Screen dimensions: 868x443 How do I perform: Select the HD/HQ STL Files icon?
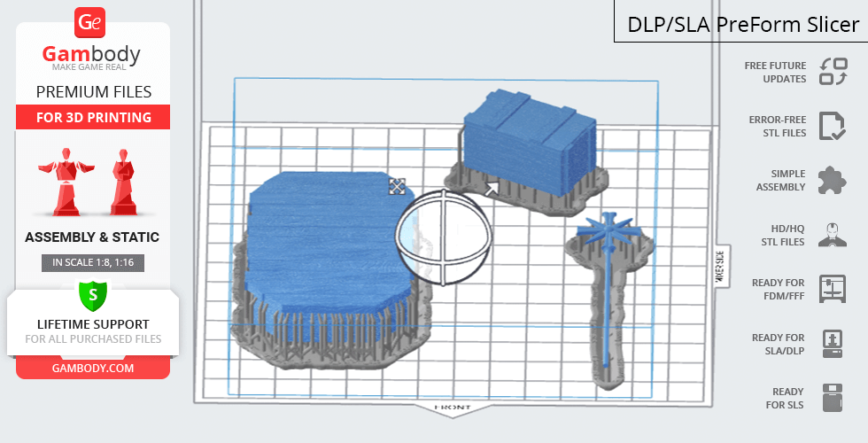tap(833, 235)
